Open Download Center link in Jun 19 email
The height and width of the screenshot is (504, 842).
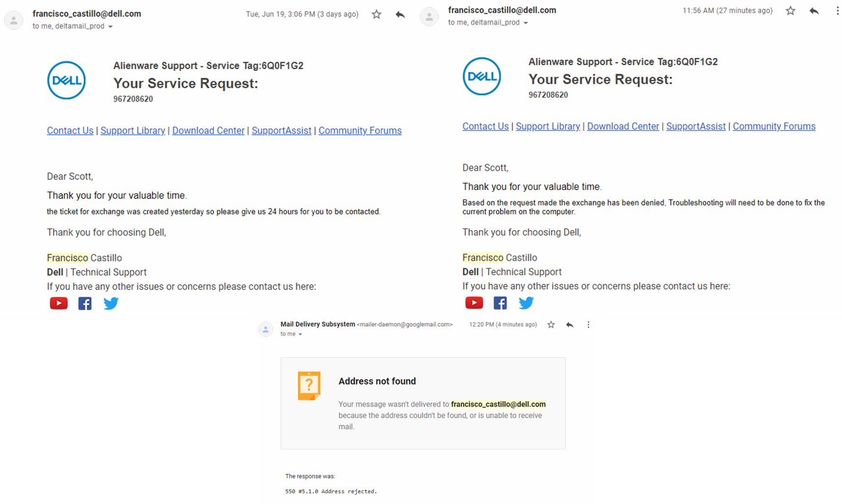click(208, 131)
